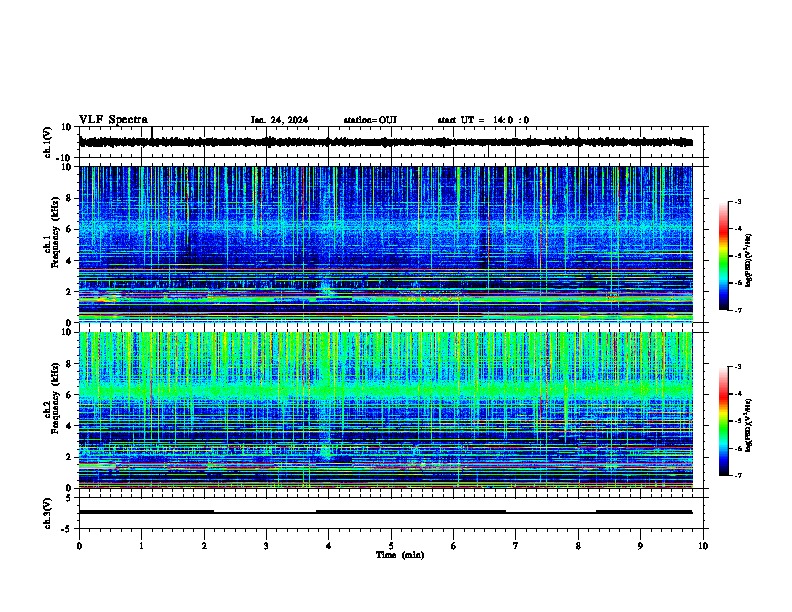The image size is (792, 612).
Task: Click the ch.1 color bar PSD unit label
Action: pyautogui.click(x=749, y=261)
